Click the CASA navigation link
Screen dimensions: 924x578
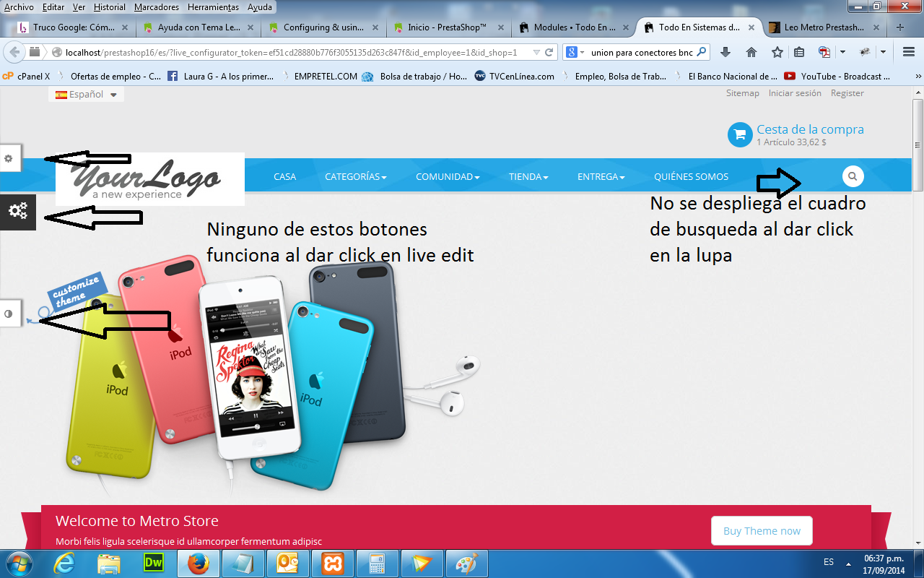285,176
